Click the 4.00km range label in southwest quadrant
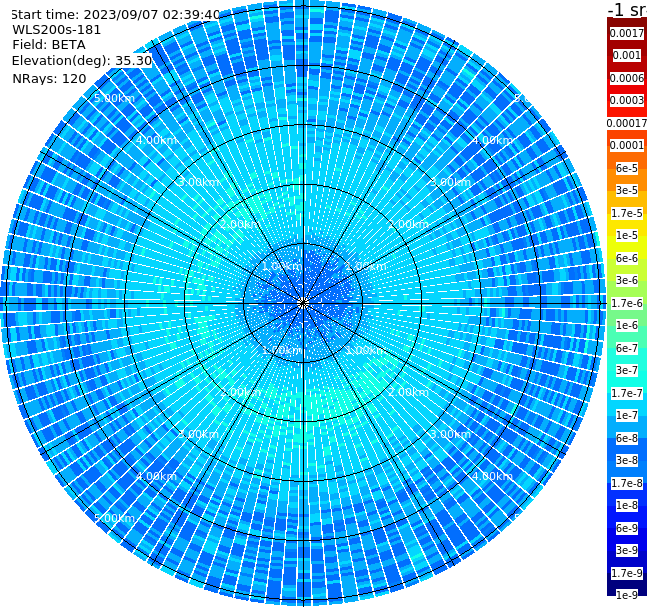Screen dimensions: 647x607 (156, 476)
